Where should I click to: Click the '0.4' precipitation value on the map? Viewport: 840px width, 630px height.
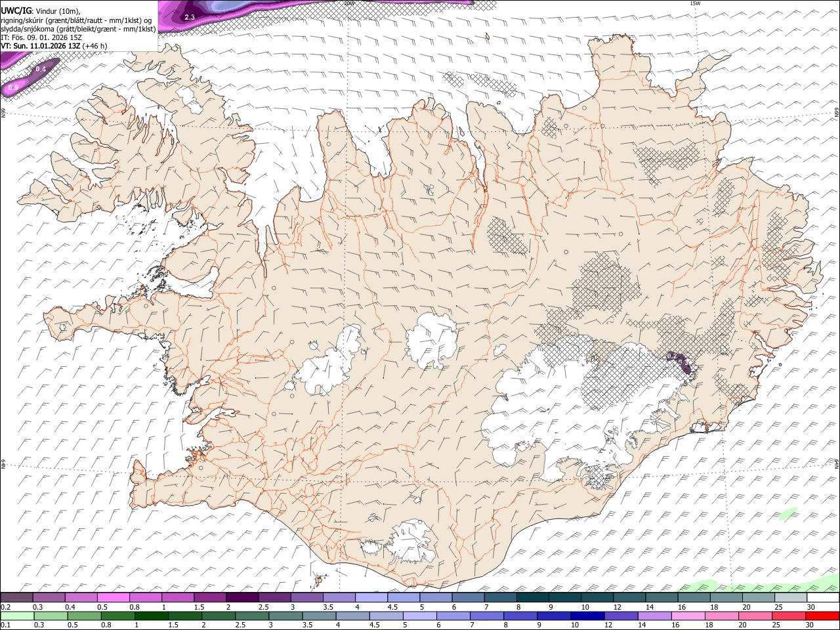click(41, 69)
